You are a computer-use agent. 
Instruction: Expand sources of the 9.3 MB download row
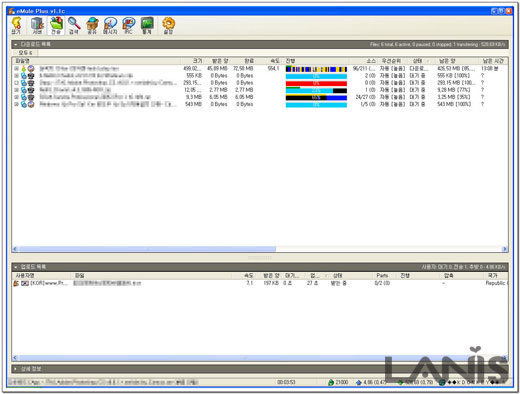pyautogui.click(x=16, y=97)
